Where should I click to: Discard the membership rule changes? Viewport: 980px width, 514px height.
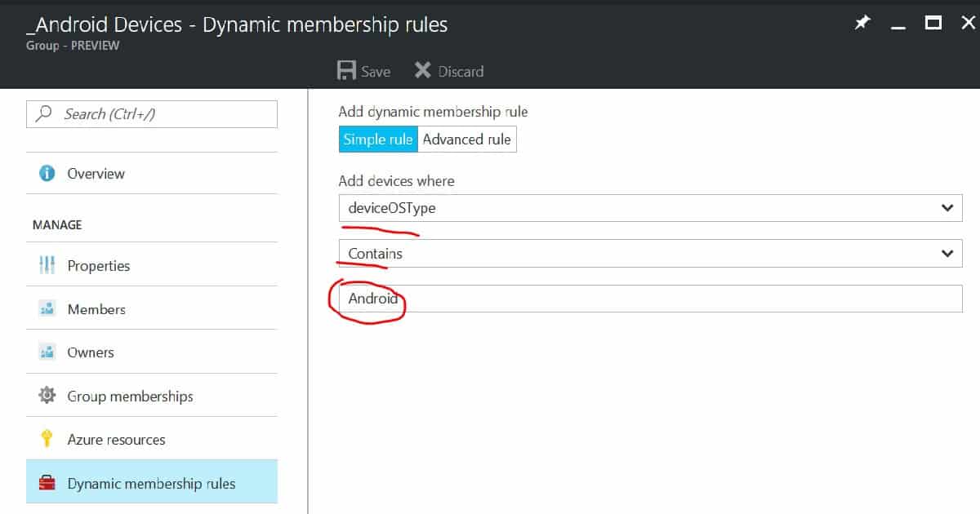pyautogui.click(x=450, y=70)
